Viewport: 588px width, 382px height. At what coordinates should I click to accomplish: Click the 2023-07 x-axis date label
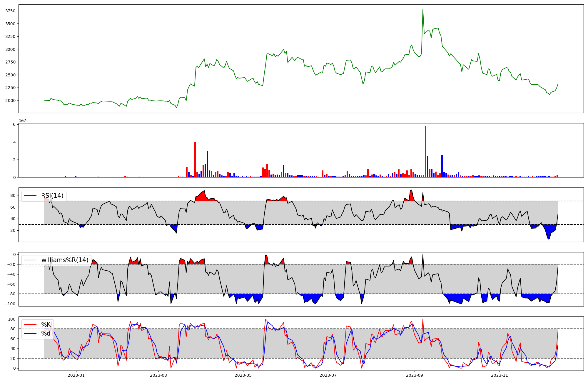(x=328, y=375)
